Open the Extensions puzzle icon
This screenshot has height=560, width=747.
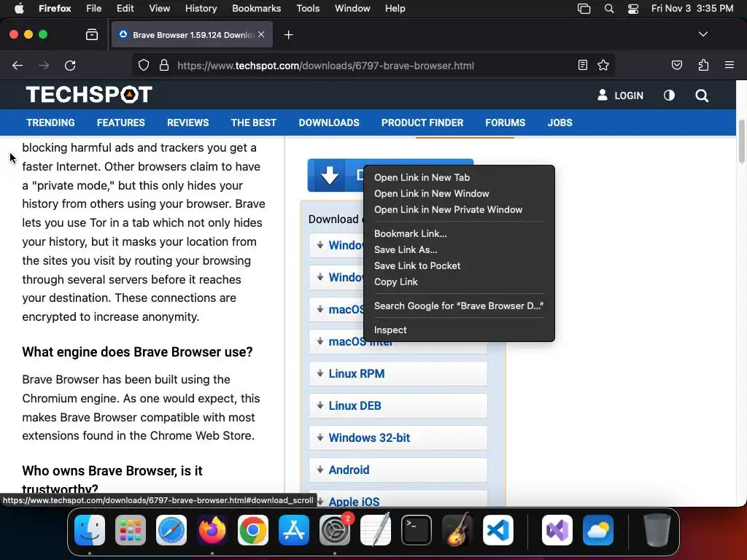[703, 65]
